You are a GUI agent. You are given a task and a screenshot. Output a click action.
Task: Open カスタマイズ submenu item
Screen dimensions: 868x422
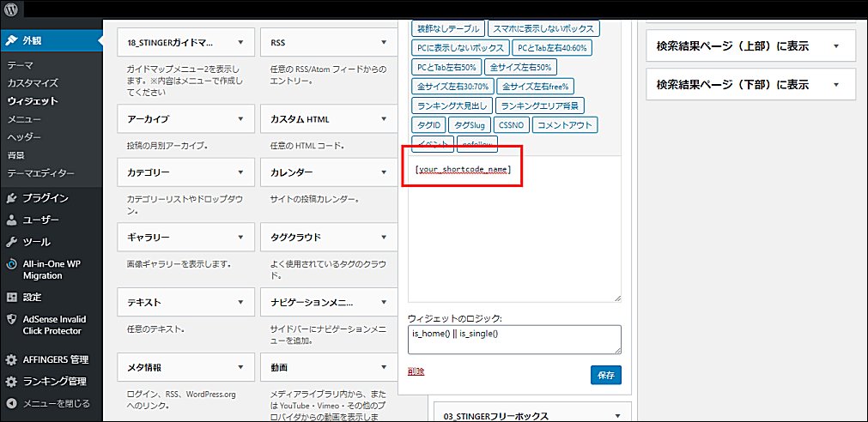coord(33,83)
